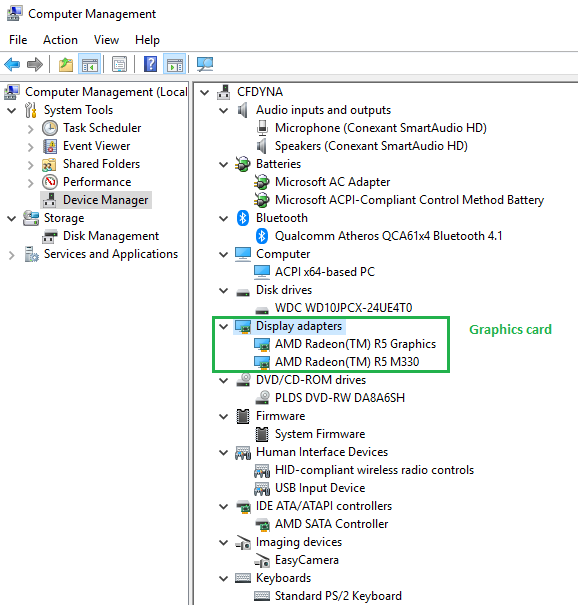Collapse the System Tools node
The image size is (578, 605).
12,110
